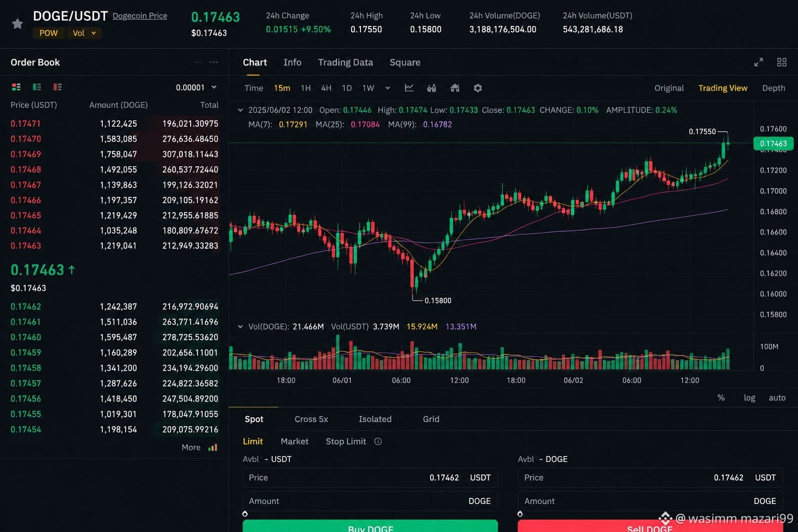The image size is (798, 532).
Task: Show both bids and asks order book view
Action: click(16, 87)
